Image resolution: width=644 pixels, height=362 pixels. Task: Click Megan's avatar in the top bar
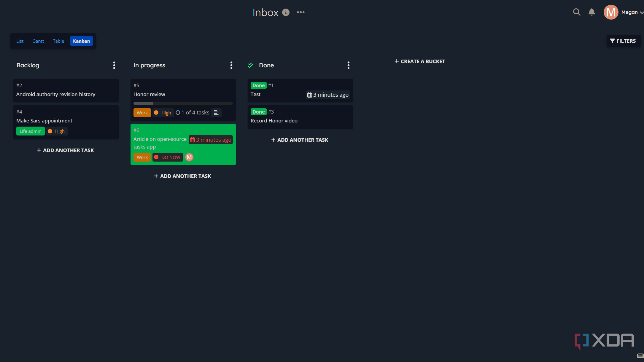(x=610, y=12)
